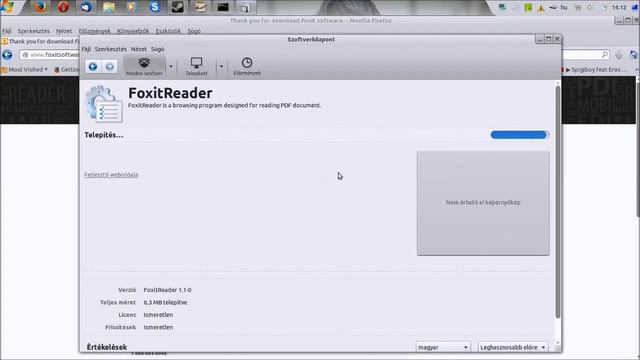Launch the red Opera icon in panel
Viewport: 640px width, 360px height.
coord(63,7)
